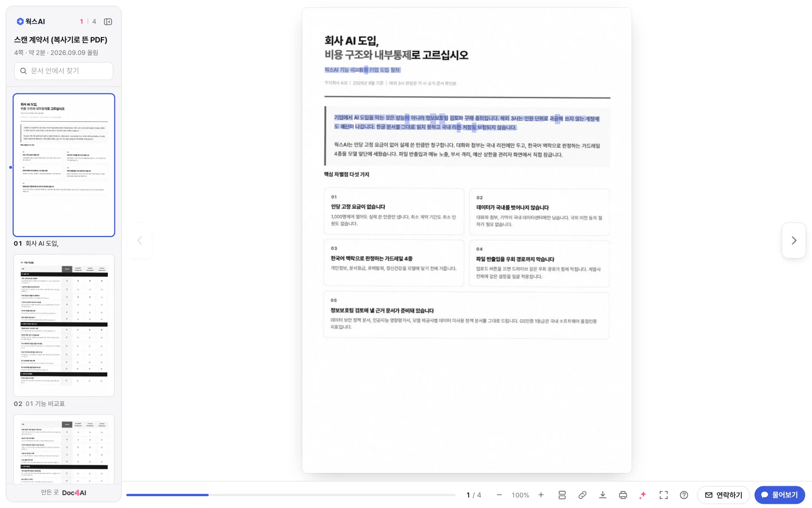Image resolution: width=812 pixels, height=508 pixels.
Task: Click the 1 / 4 page indicator
Action: (474, 495)
